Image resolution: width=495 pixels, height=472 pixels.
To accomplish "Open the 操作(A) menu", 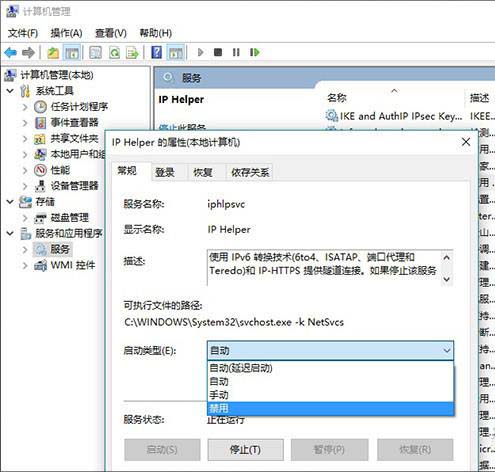I will pyautogui.click(x=66, y=33).
